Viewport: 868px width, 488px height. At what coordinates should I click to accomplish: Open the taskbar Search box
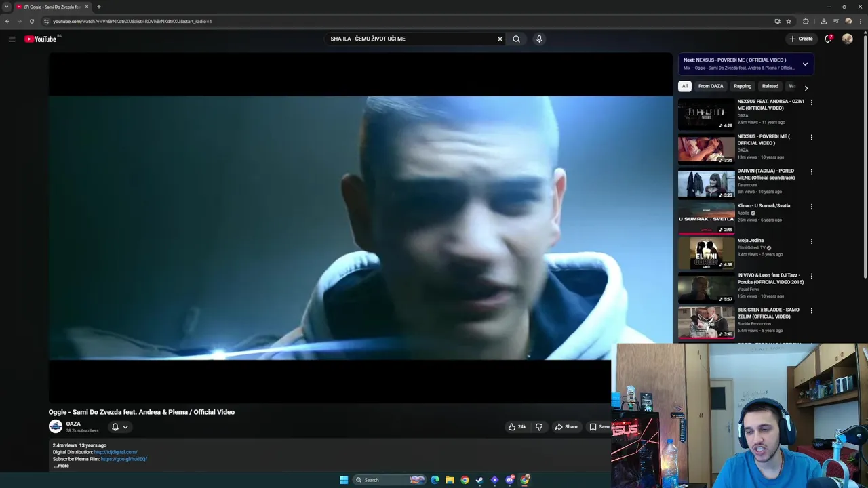[x=389, y=480]
